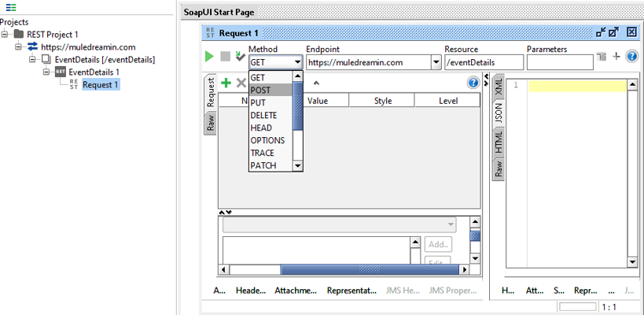Screen dimensions: 644x315
Task: Select Request 1 in the project tree
Action: coord(100,85)
